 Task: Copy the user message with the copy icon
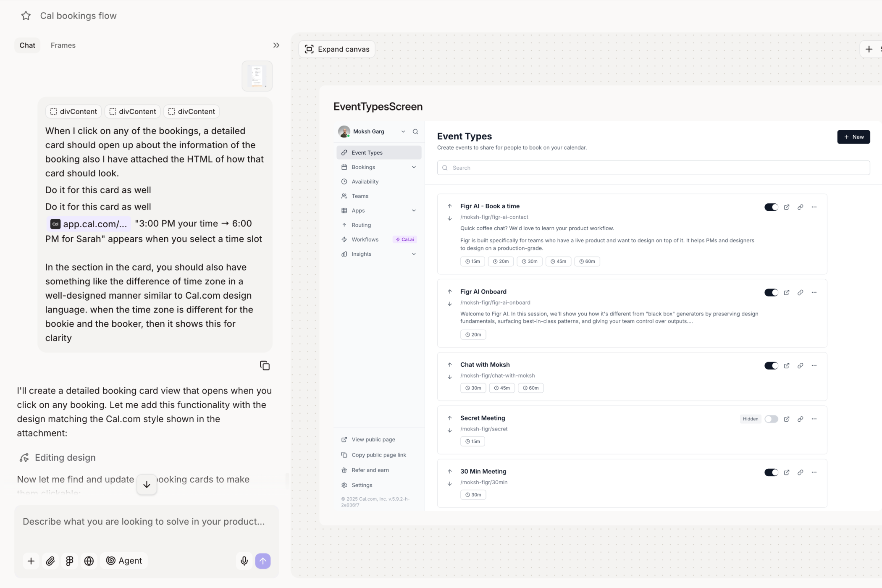[x=265, y=365]
